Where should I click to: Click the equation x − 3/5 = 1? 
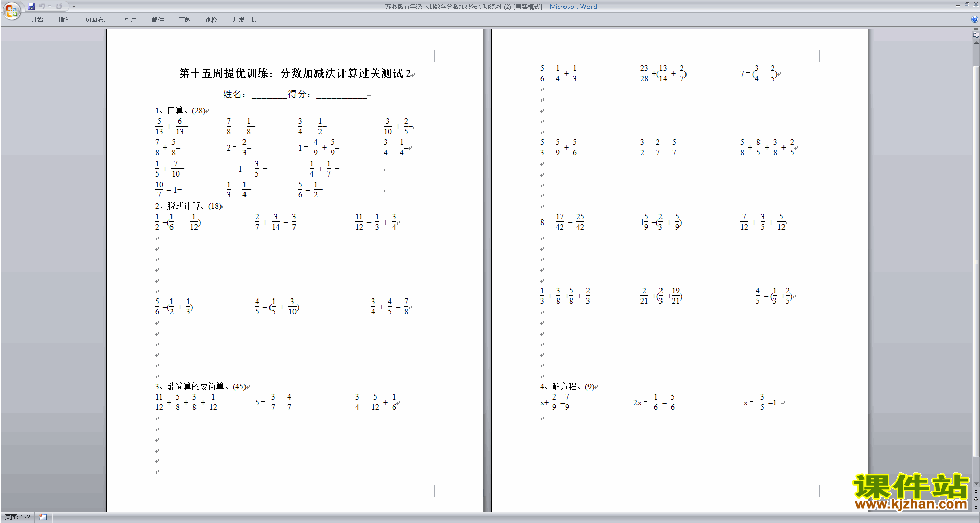click(760, 403)
